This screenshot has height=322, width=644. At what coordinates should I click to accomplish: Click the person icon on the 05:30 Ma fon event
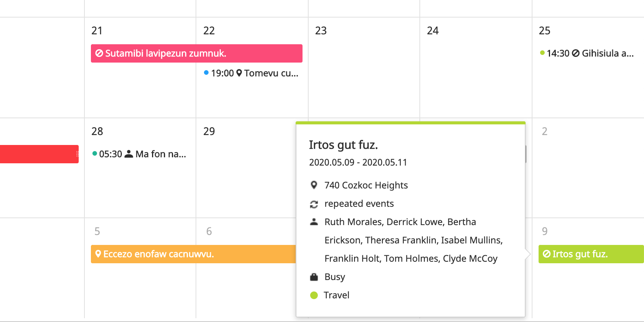pyautogui.click(x=129, y=154)
